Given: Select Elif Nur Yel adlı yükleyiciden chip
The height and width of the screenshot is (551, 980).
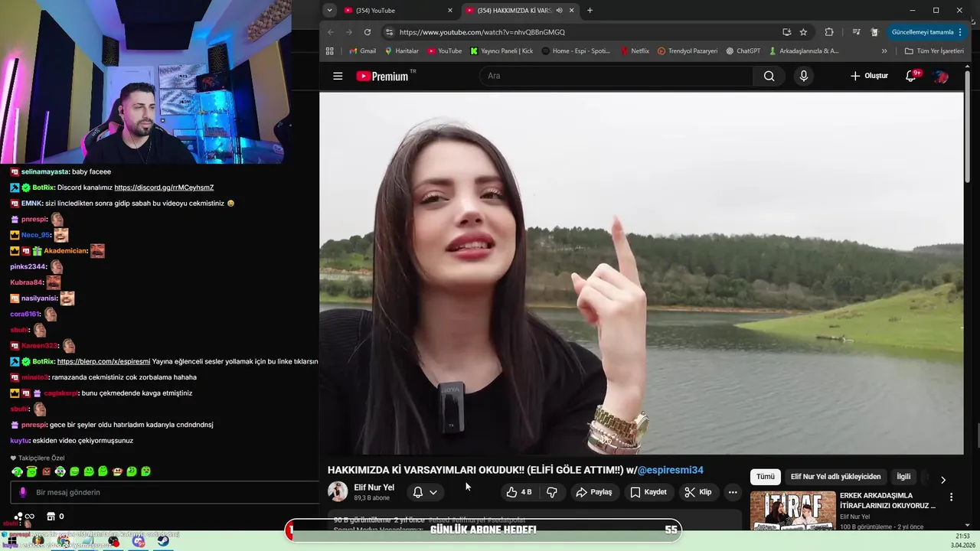Looking at the screenshot, I should coord(835,477).
